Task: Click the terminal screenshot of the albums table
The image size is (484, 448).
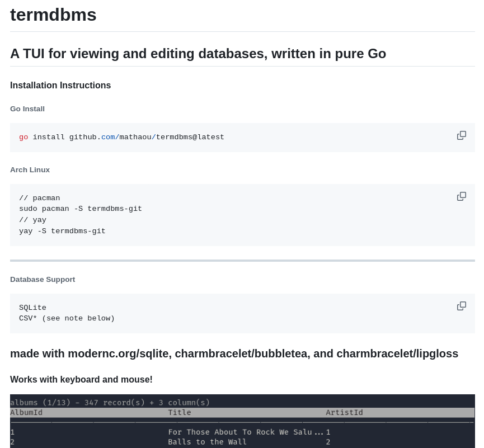Action: click(x=242, y=422)
